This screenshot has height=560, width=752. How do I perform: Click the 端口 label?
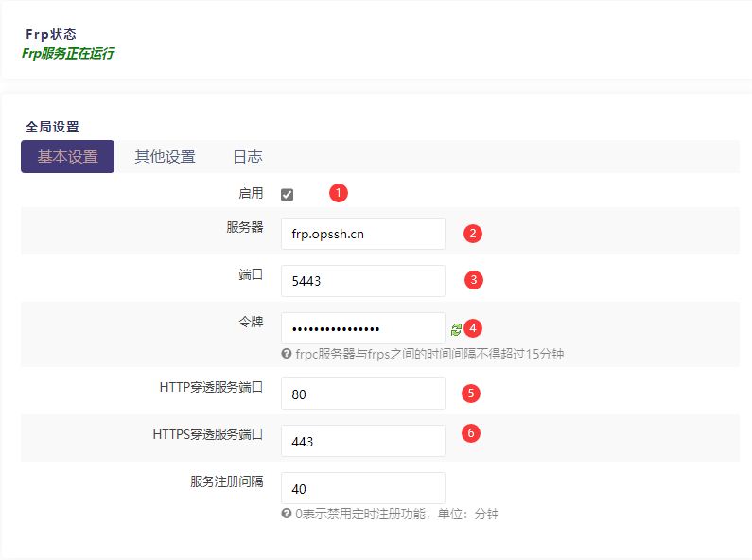click(x=251, y=274)
